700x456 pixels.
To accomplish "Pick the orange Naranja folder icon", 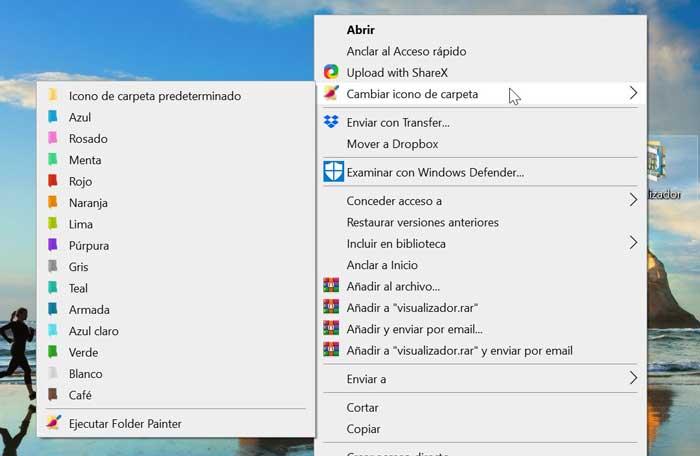I will tap(53, 202).
